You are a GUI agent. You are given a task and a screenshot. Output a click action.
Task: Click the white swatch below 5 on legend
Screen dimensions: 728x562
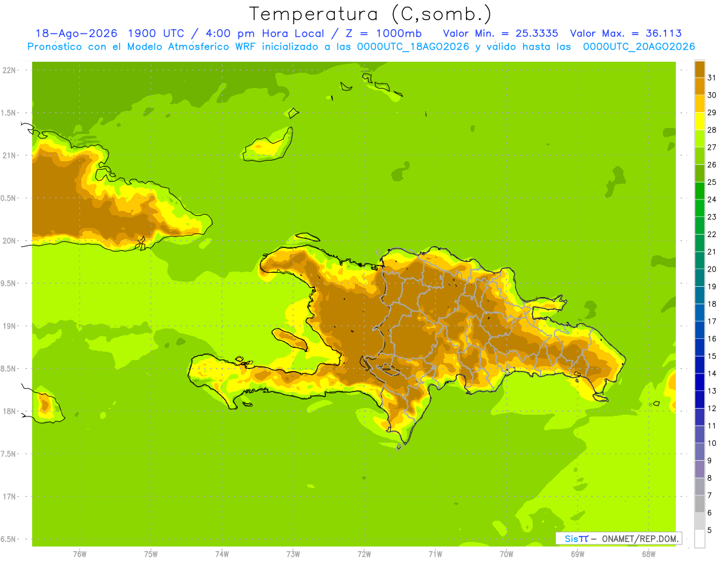click(699, 539)
